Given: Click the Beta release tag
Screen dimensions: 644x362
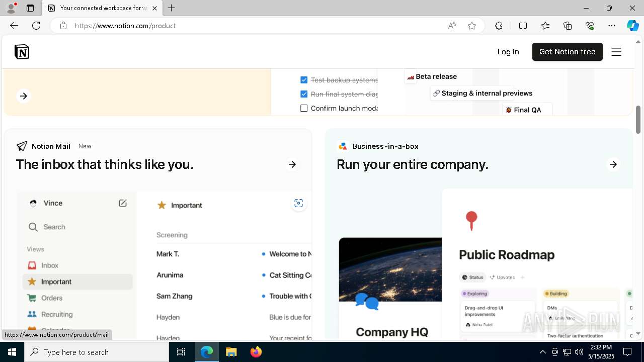Looking at the screenshot, I should [432, 76].
